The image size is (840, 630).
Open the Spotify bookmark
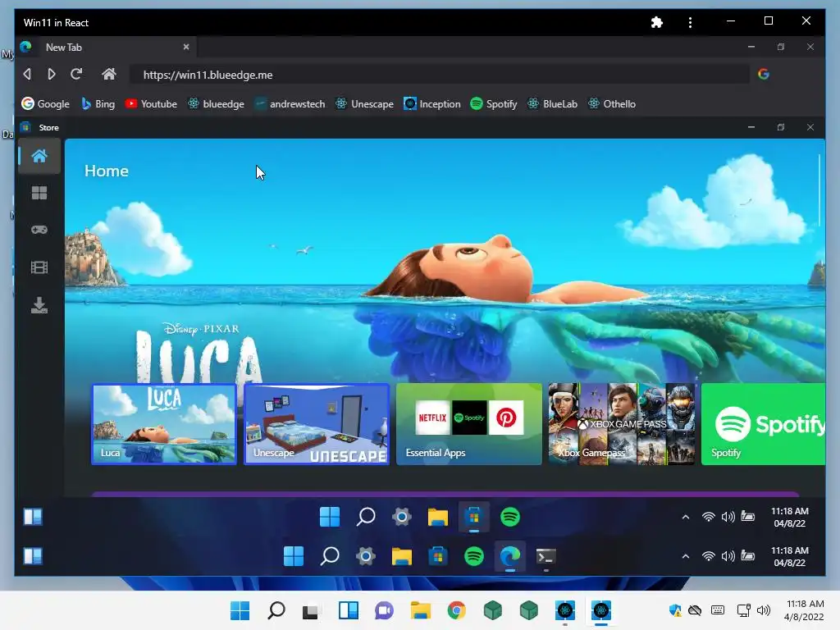(x=493, y=104)
